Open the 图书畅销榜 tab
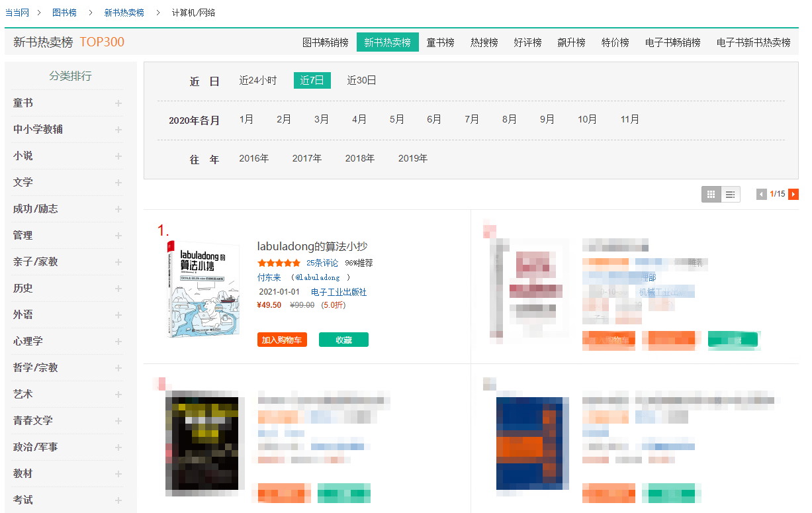The height and width of the screenshot is (513, 812). [326, 42]
